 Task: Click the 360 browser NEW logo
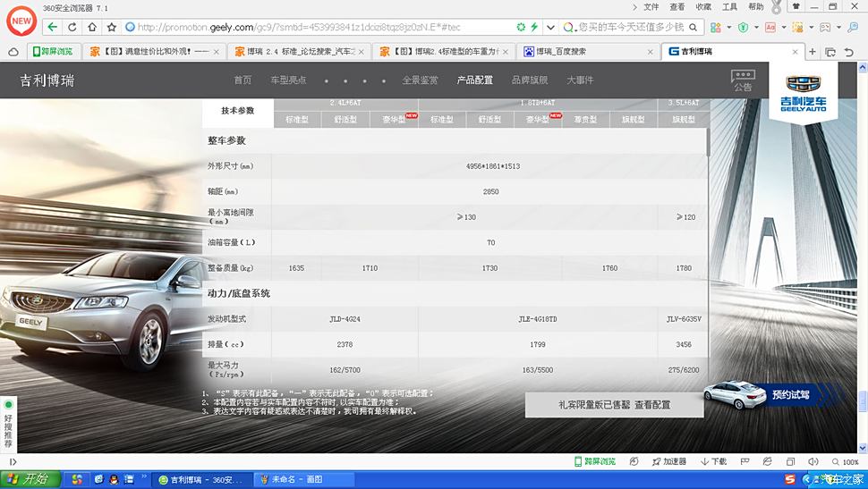coord(21,21)
